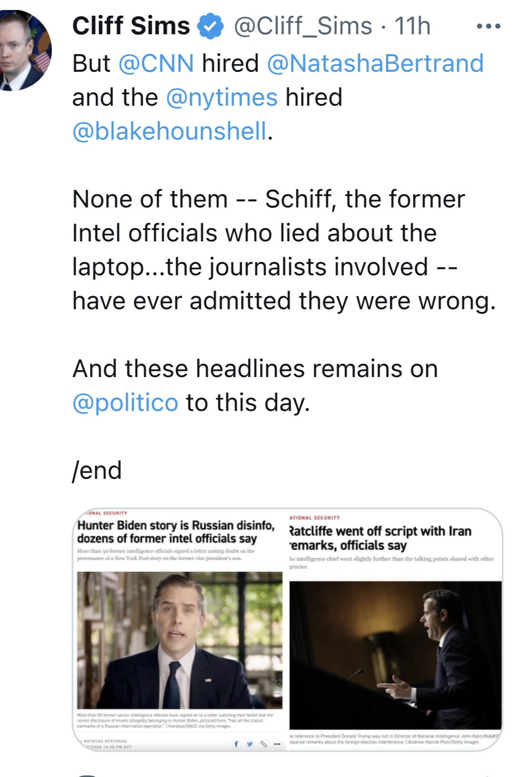This screenshot has width=532, height=777.
Task: View the Hunter Biden photo attachment
Action: click(x=180, y=640)
